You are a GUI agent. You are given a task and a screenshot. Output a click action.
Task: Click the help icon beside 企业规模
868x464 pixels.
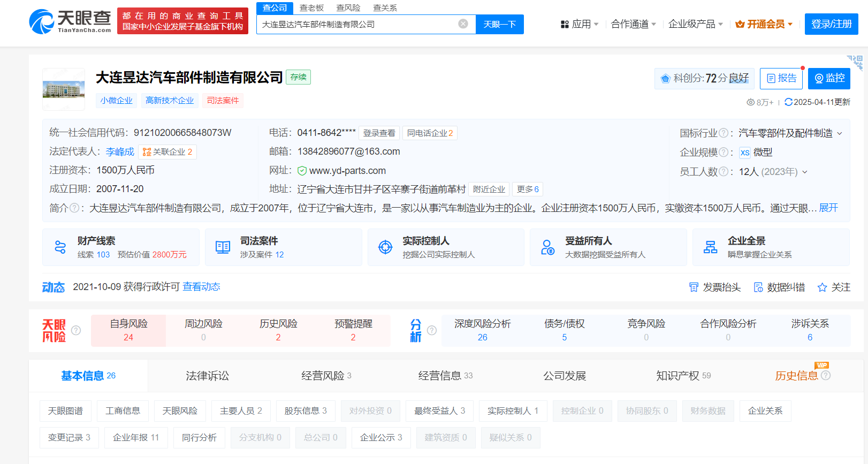pos(723,152)
